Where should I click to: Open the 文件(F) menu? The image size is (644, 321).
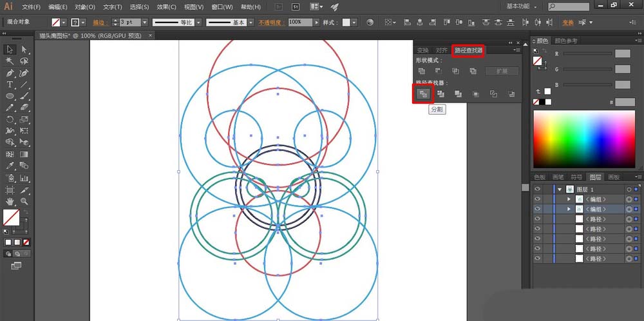pyautogui.click(x=31, y=7)
